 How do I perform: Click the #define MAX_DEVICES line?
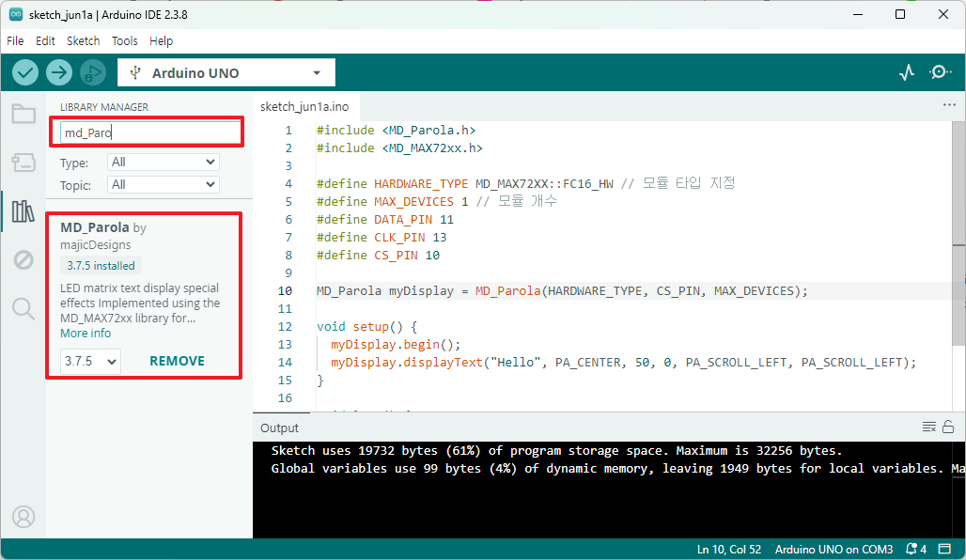pos(436,201)
